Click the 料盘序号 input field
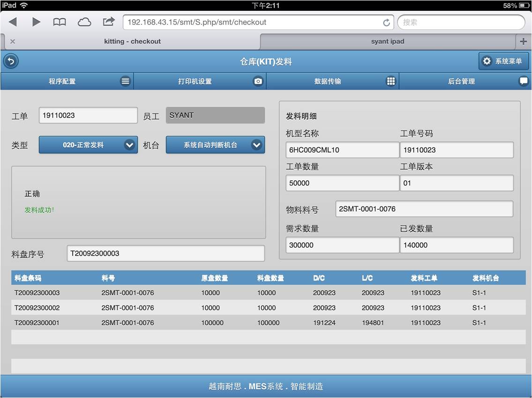This screenshot has height=398, width=532. pyautogui.click(x=165, y=253)
